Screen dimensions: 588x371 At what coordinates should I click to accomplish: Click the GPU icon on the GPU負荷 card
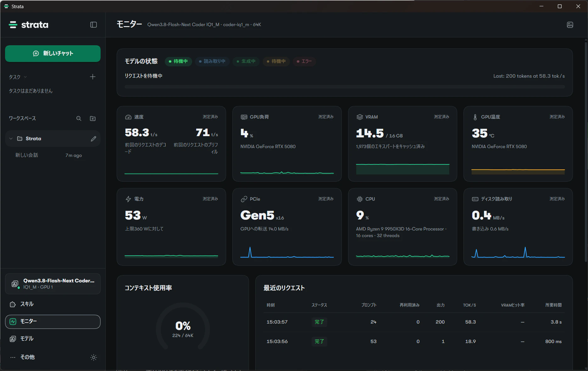pos(244,117)
